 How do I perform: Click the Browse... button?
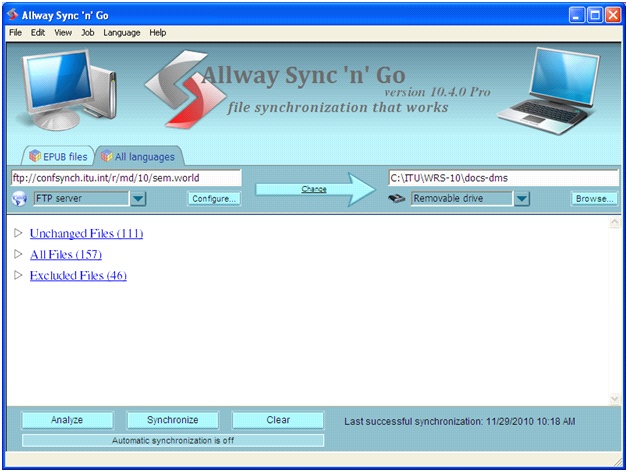[x=594, y=198]
